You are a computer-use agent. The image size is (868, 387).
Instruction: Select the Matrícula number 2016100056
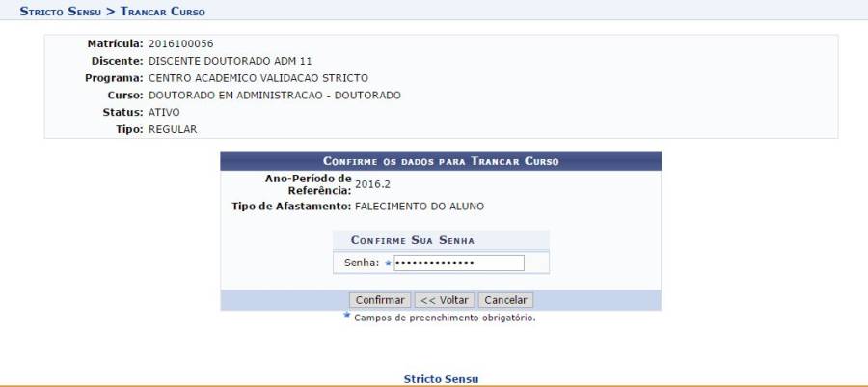[181, 43]
